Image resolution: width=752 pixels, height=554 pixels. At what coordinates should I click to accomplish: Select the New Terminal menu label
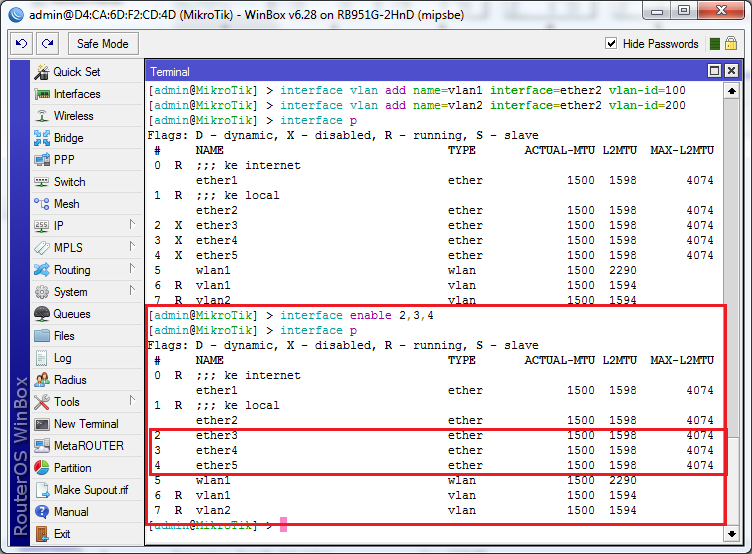pos(86,424)
